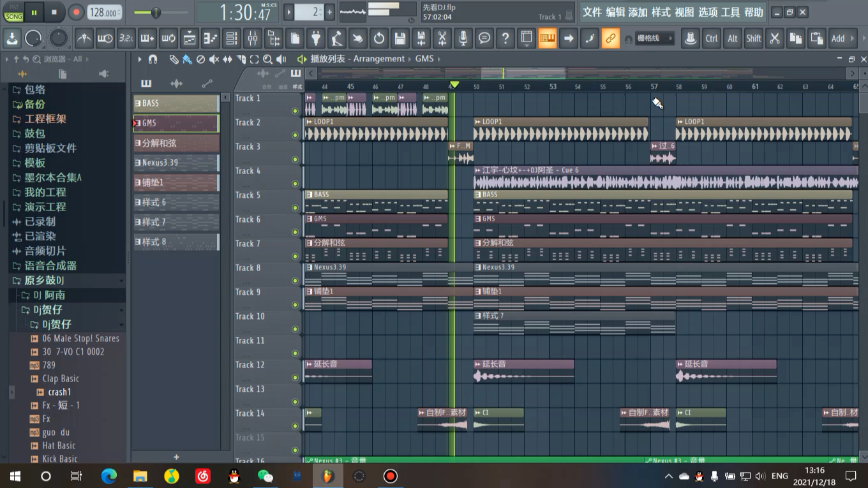This screenshot has width=868, height=488.
Task: Click the undo history icon
Action: [x=379, y=38]
